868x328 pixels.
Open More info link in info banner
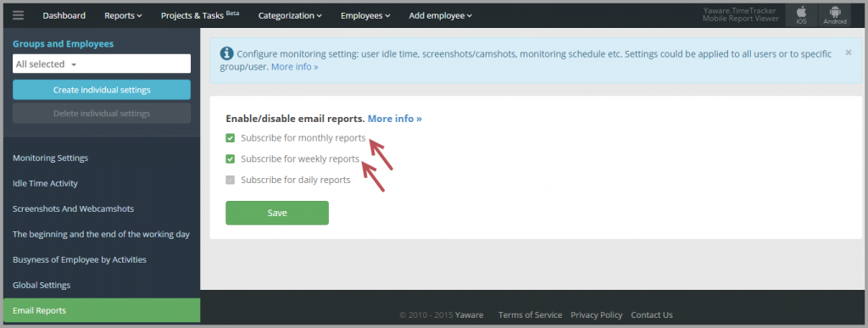point(294,67)
